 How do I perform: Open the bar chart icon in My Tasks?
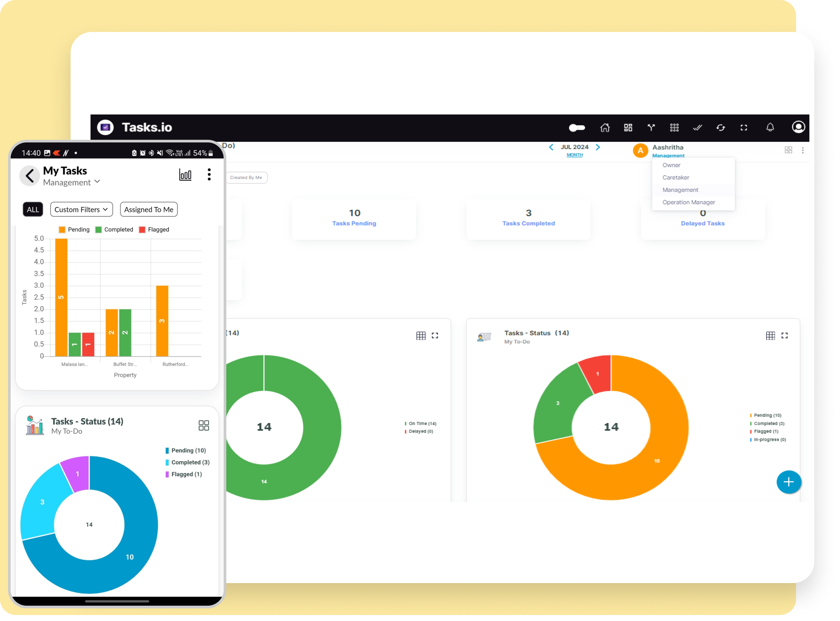(185, 175)
